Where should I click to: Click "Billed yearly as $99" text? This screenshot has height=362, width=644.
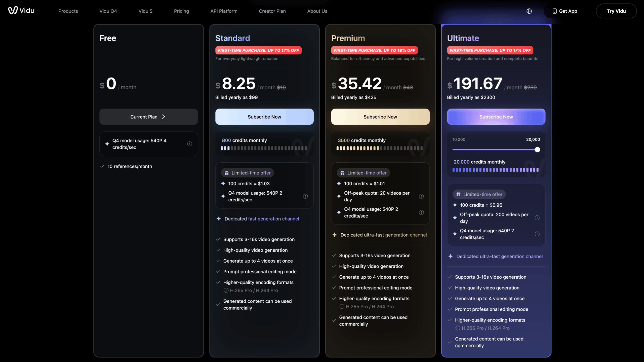pyautogui.click(x=236, y=97)
